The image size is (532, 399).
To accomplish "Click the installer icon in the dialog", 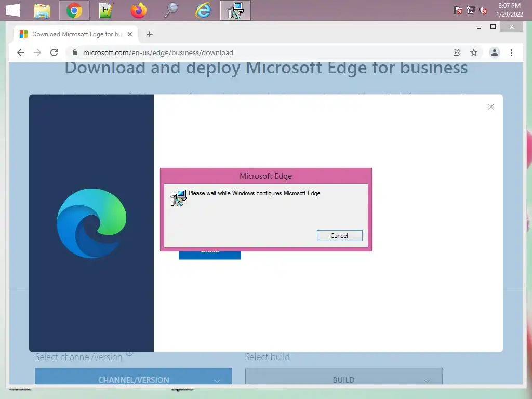I will coord(178,198).
